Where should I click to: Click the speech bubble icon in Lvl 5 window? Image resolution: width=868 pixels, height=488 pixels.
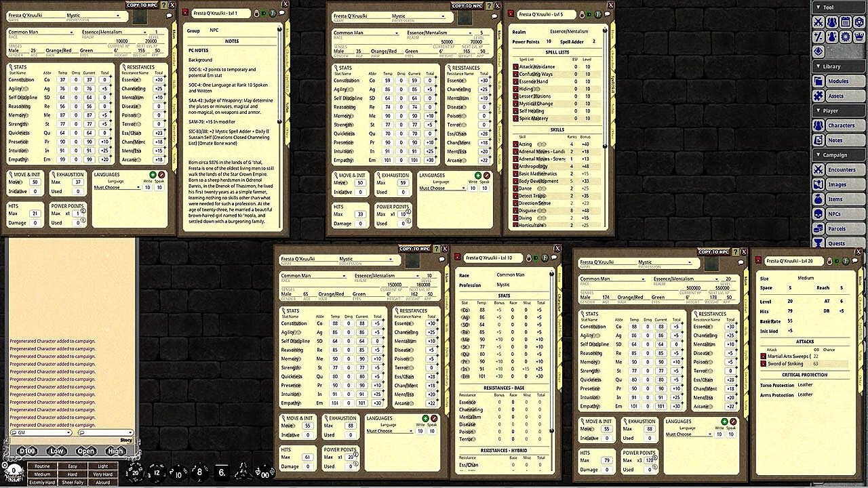(x=608, y=14)
